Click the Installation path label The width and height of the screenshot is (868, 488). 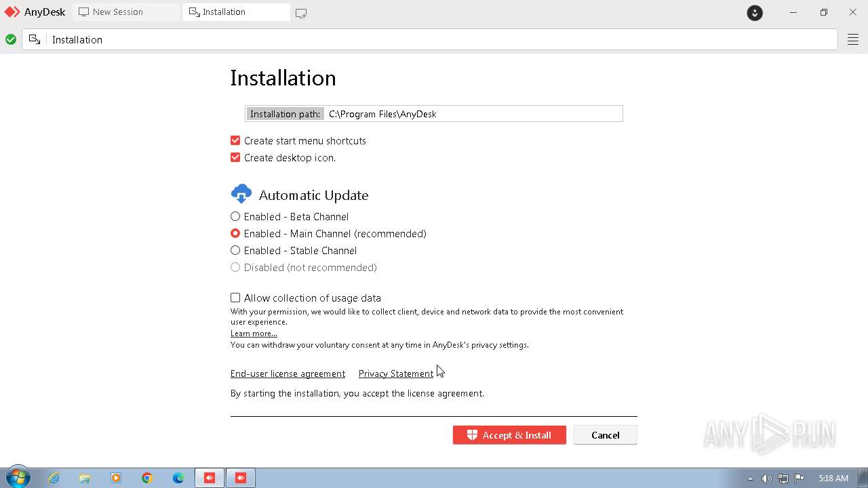point(285,114)
